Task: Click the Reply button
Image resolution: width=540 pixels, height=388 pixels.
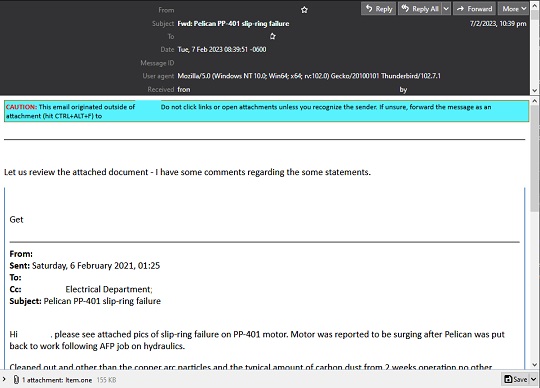Action: tap(378, 9)
